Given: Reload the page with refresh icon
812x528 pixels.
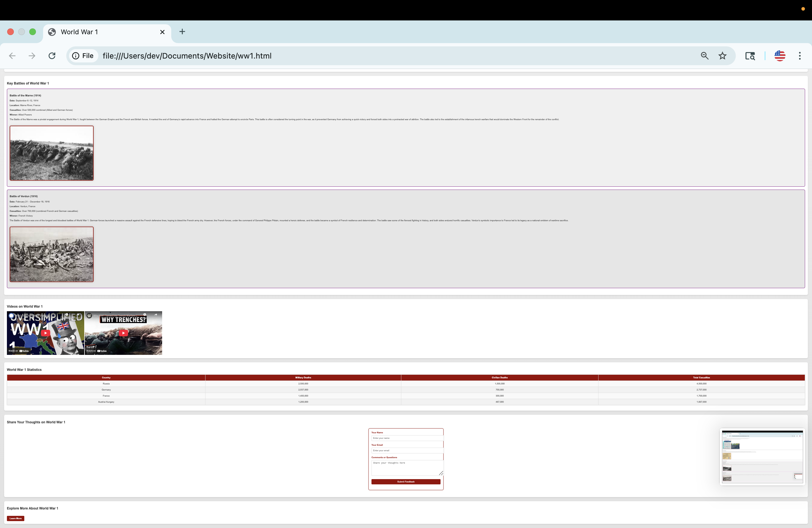Looking at the screenshot, I should 52,56.
